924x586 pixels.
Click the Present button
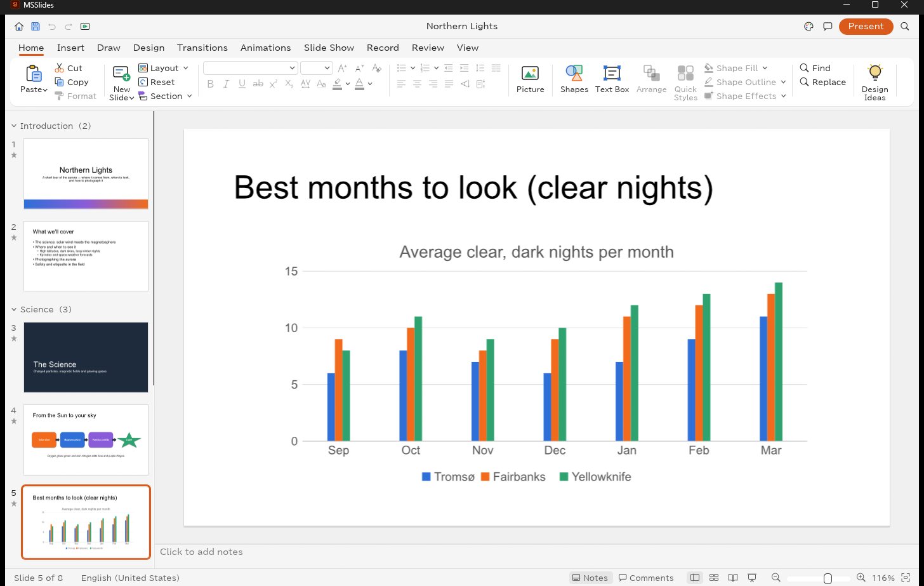pos(866,27)
